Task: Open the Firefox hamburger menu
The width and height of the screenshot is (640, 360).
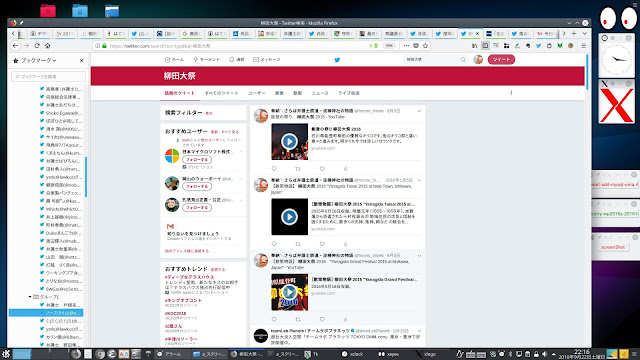Action: [x=584, y=46]
